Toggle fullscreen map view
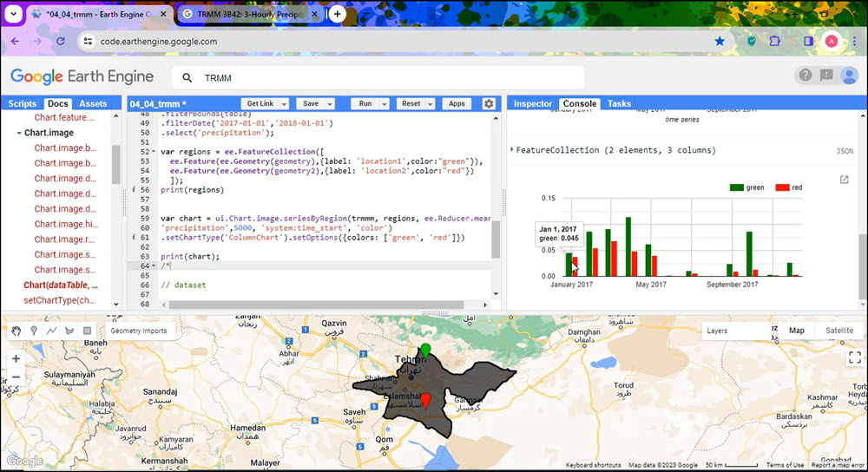Image resolution: width=868 pixels, height=472 pixels. (x=855, y=358)
